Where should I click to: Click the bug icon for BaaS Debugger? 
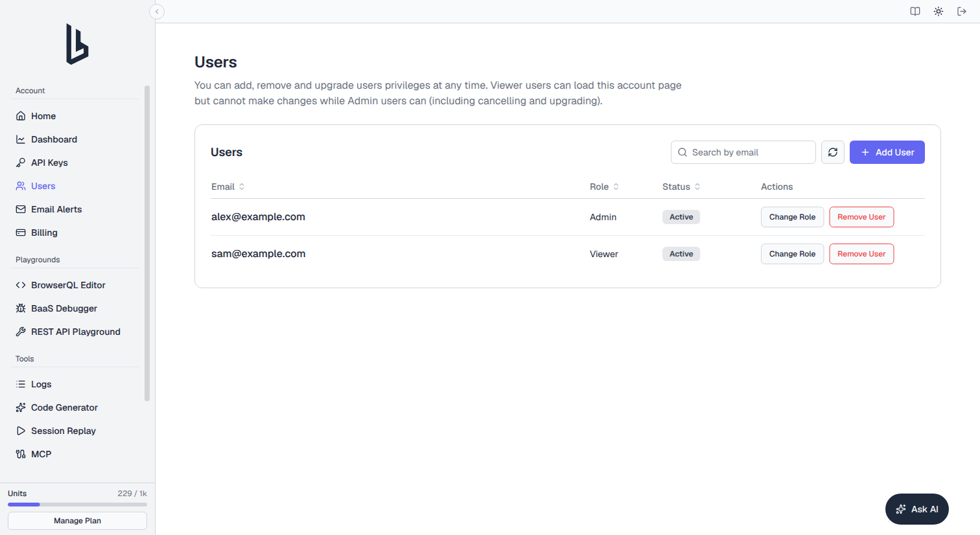(x=21, y=308)
